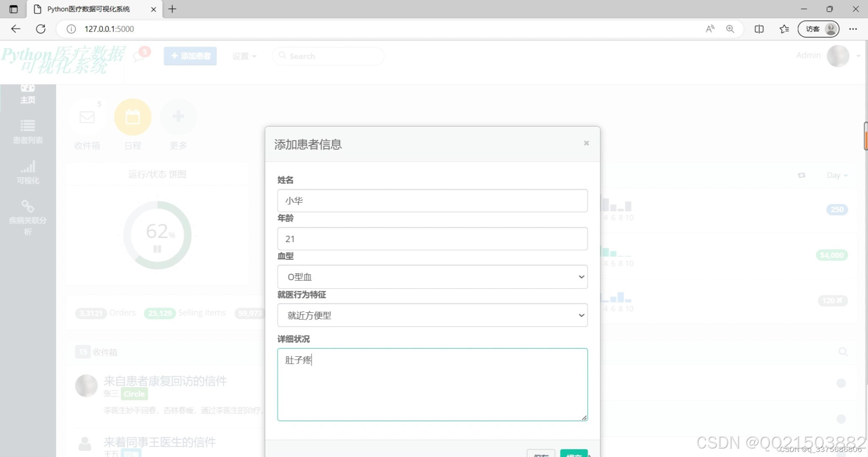Open the 患者列表 sidebar icon
868x457 pixels.
coord(27,132)
